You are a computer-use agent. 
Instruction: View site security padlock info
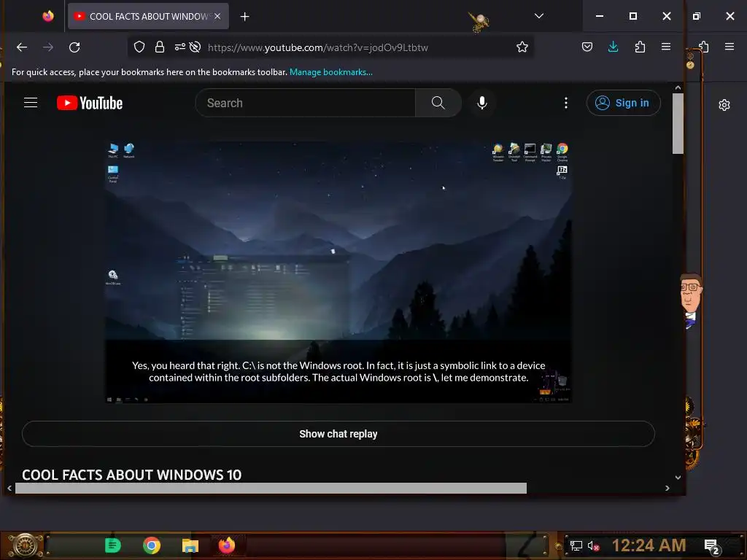[x=160, y=47]
